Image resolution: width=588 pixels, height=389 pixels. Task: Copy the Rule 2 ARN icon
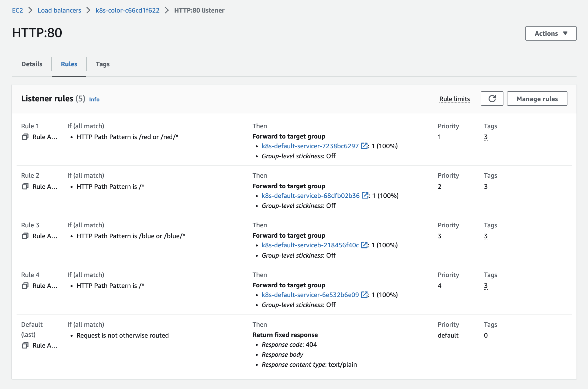coord(25,187)
